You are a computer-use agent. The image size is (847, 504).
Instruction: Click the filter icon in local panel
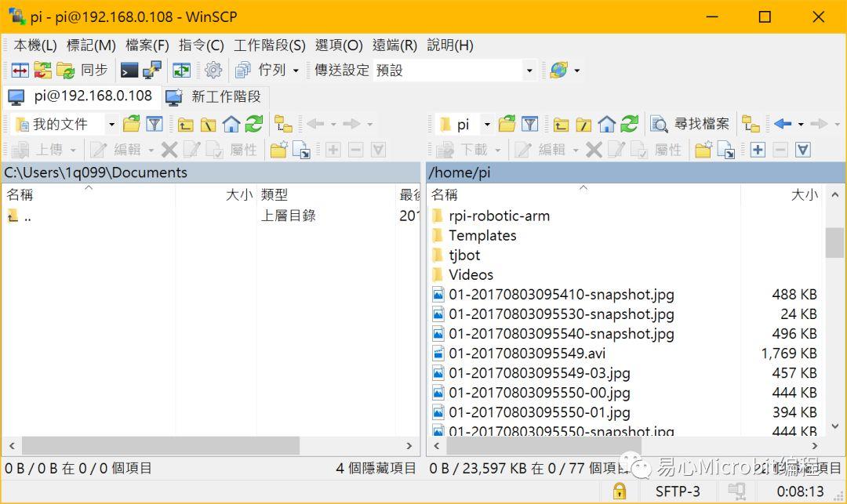154,124
